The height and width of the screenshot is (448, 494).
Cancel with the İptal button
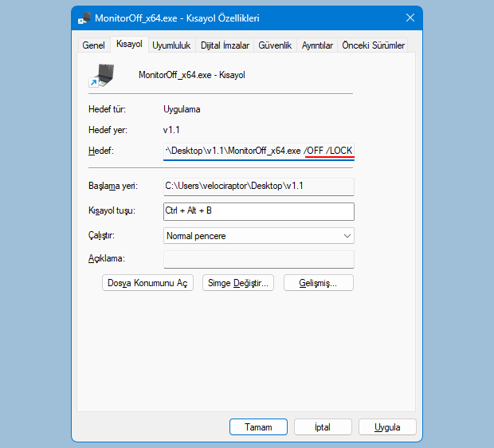coord(323,427)
